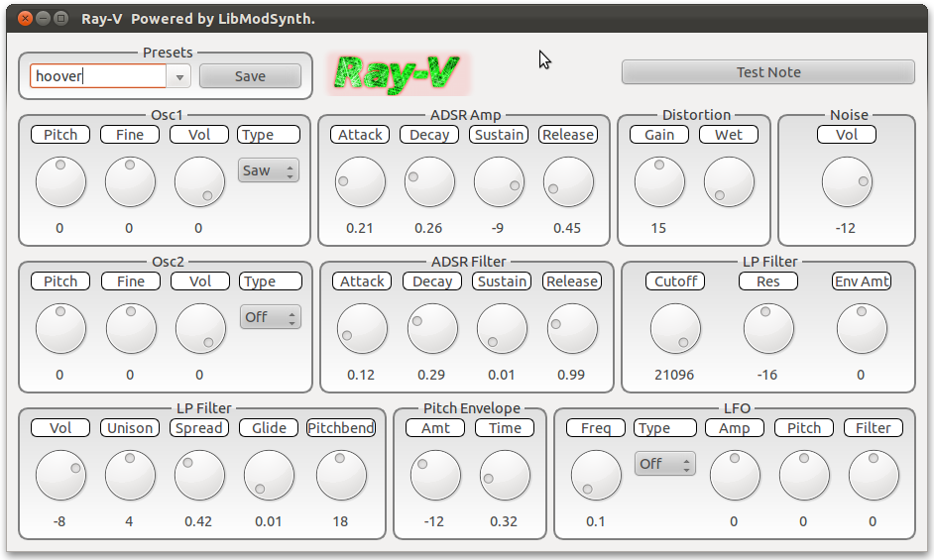Open the Osc1 Type dropdown showing Saw
The width and height of the screenshot is (934, 560).
[269, 170]
